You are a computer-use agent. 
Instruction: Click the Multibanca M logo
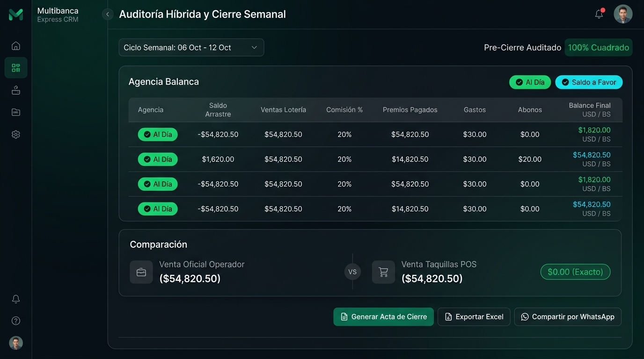pyautogui.click(x=16, y=14)
